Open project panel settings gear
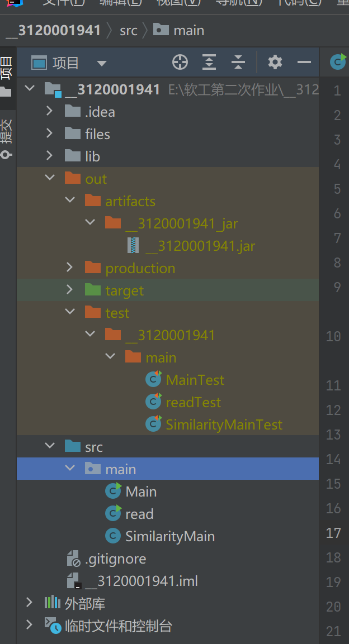 pos(275,63)
